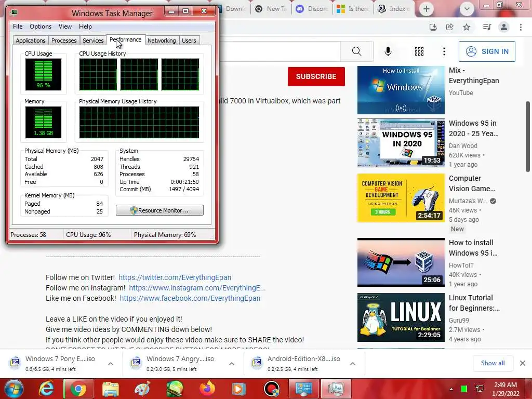Open the How to Install Windows 7 thumbnail
The image size is (532, 399).
click(401, 90)
